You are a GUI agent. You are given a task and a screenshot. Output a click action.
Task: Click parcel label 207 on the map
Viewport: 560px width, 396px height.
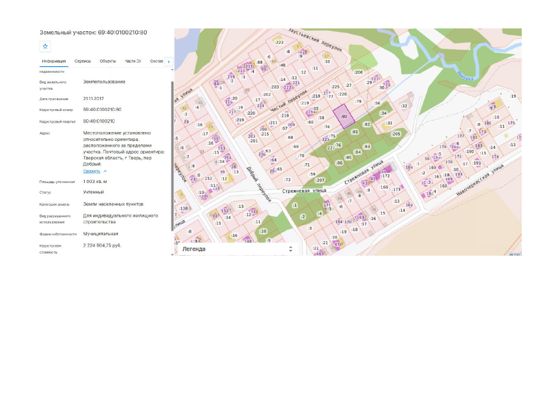(x=320, y=180)
